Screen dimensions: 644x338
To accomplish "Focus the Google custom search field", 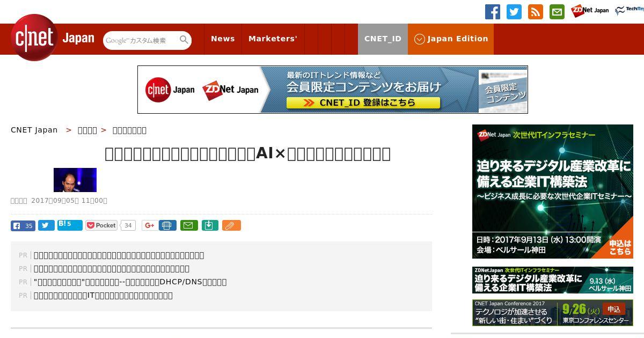I will pos(141,40).
